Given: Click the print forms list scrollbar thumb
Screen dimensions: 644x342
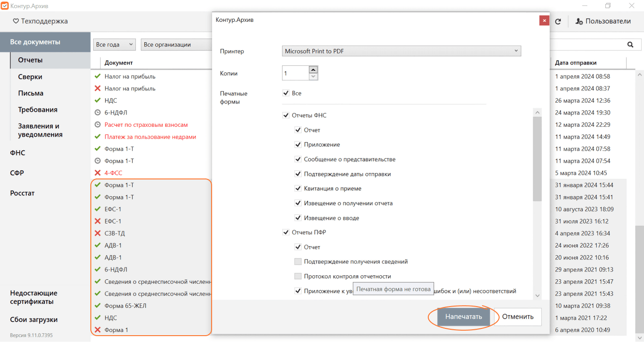Looking at the screenshot, I should tap(537, 159).
